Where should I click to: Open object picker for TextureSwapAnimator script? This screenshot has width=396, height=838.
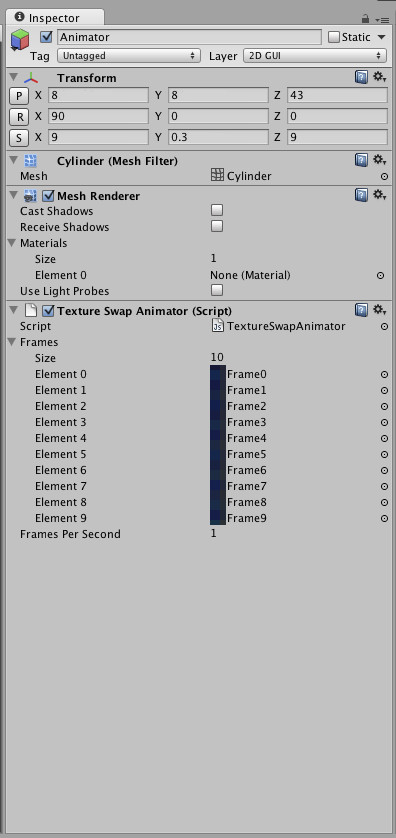click(x=384, y=327)
